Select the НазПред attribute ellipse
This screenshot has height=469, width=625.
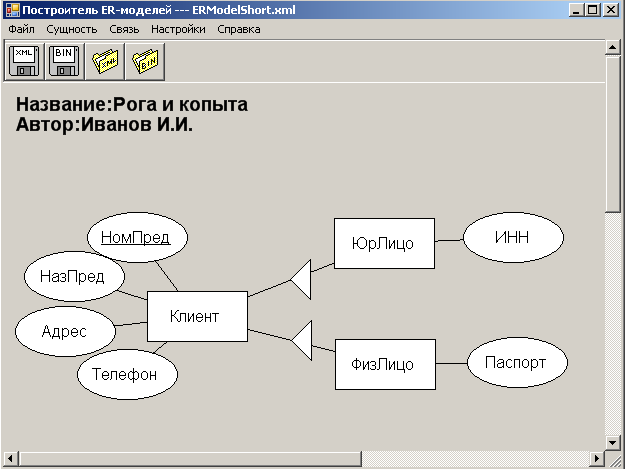[x=74, y=276]
